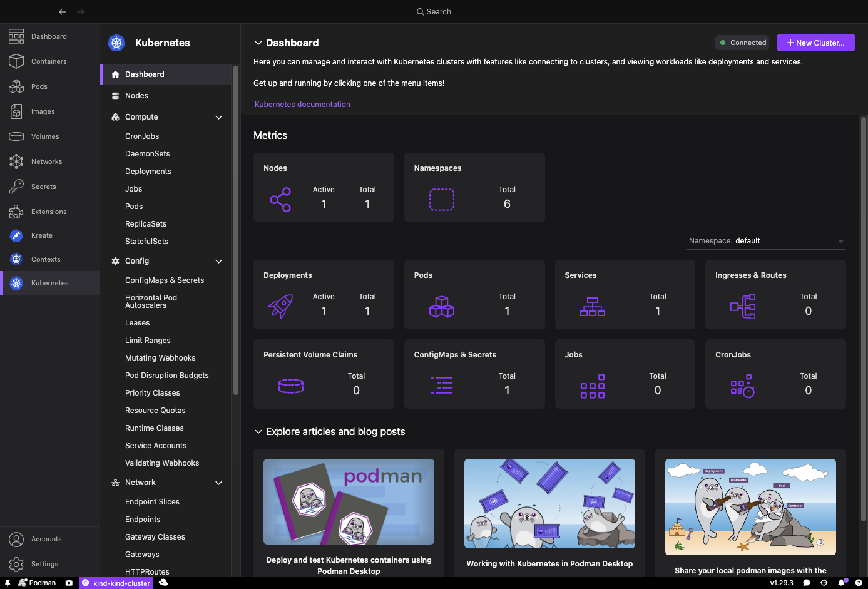Click the ConfigMaps & Secrets list icon

[x=442, y=386]
